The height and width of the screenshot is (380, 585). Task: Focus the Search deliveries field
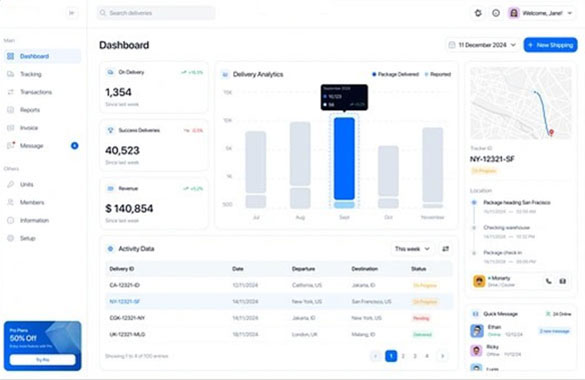(156, 13)
